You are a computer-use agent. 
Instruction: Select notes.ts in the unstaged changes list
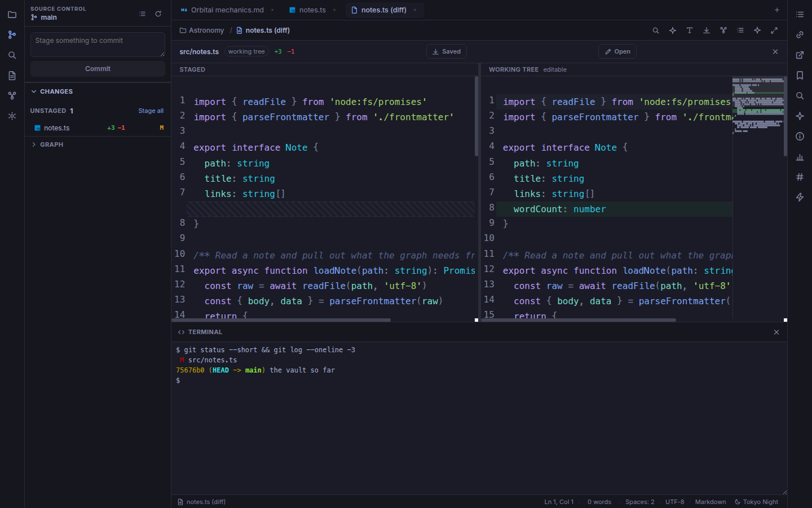tap(98, 128)
